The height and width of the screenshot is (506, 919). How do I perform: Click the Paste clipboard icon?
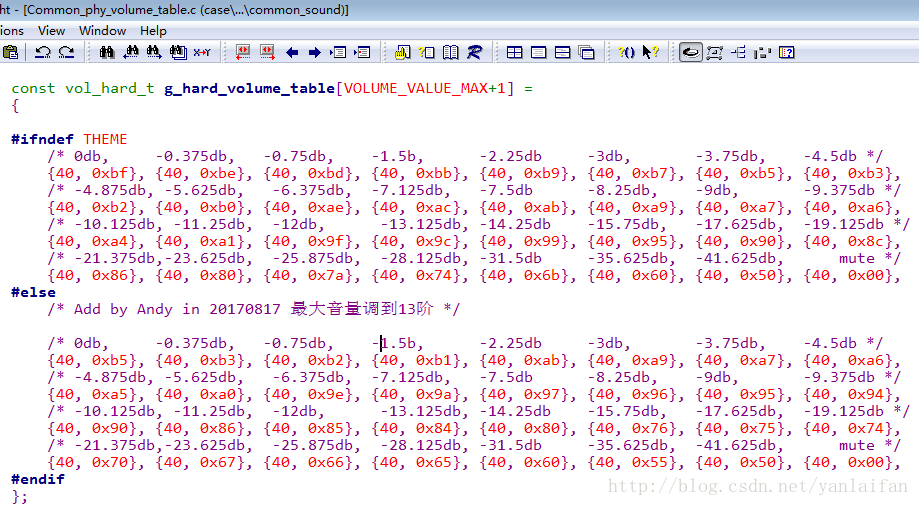point(10,52)
